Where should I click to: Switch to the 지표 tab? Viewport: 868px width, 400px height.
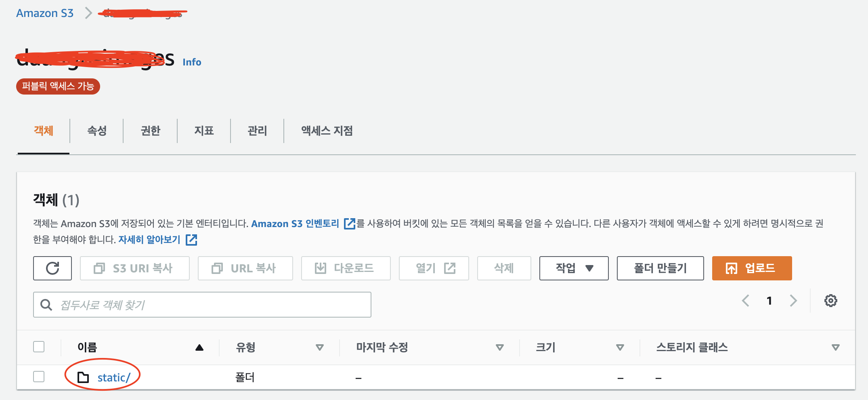(x=204, y=131)
